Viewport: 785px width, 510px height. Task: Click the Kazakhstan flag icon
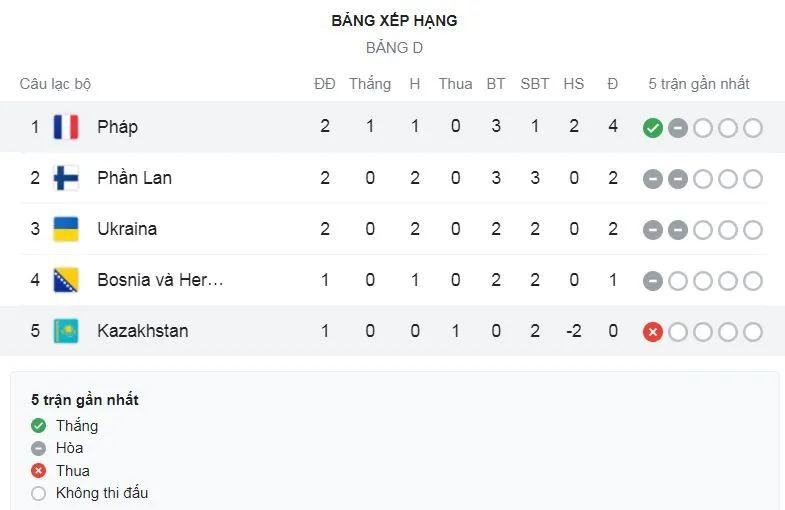pos(66,331)
